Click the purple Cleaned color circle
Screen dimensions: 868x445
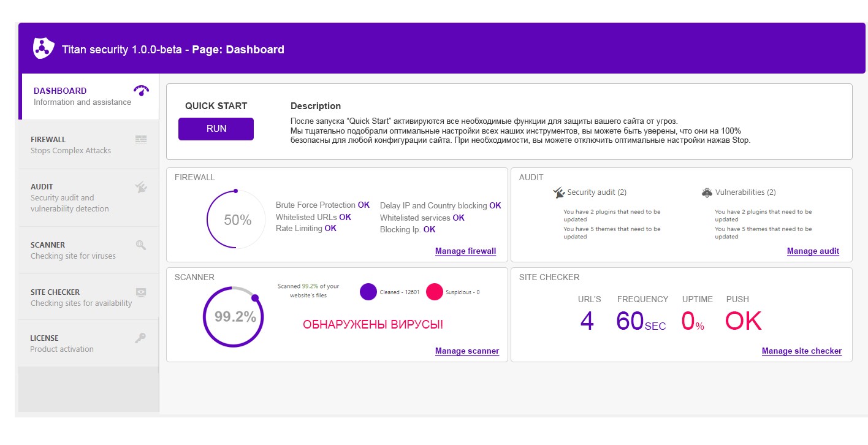368,292
